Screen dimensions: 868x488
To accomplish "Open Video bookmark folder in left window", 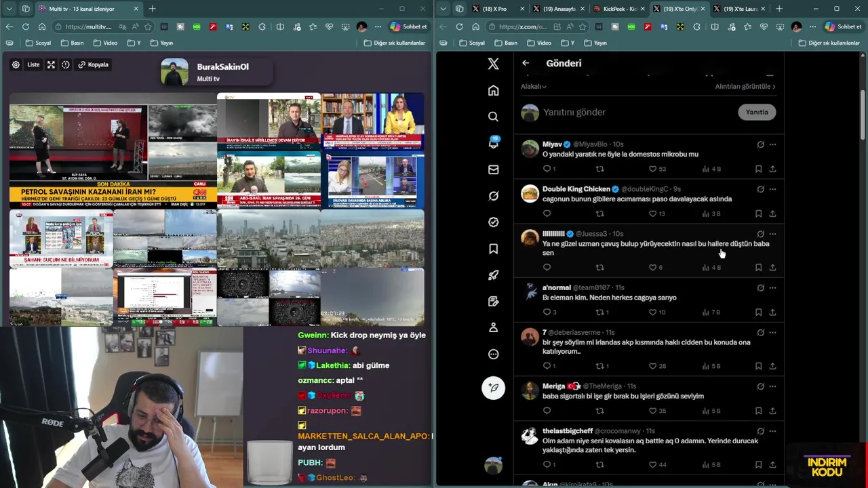I will (105, 43).
